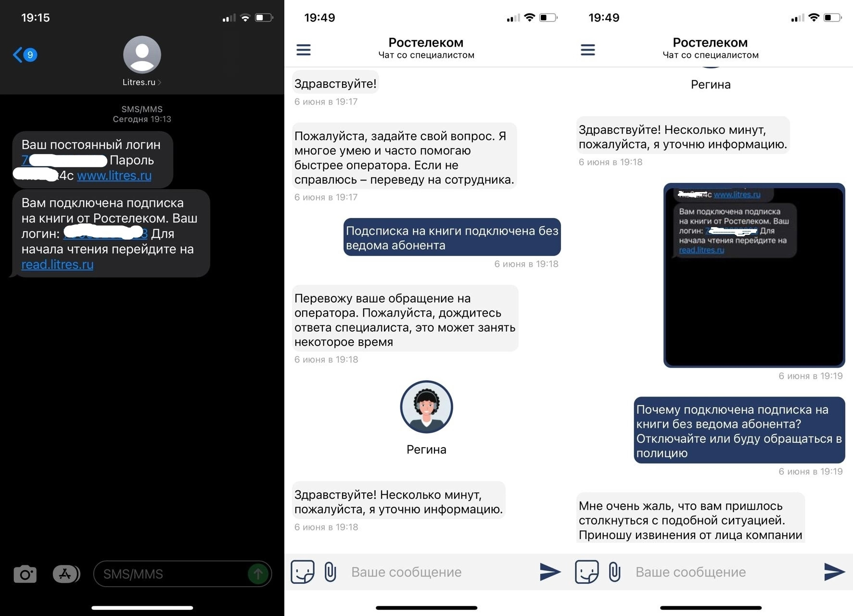This screenshot has height=616, width=853.
Task: Open the App Store apps icon in Messages
Action: point(66,574)
